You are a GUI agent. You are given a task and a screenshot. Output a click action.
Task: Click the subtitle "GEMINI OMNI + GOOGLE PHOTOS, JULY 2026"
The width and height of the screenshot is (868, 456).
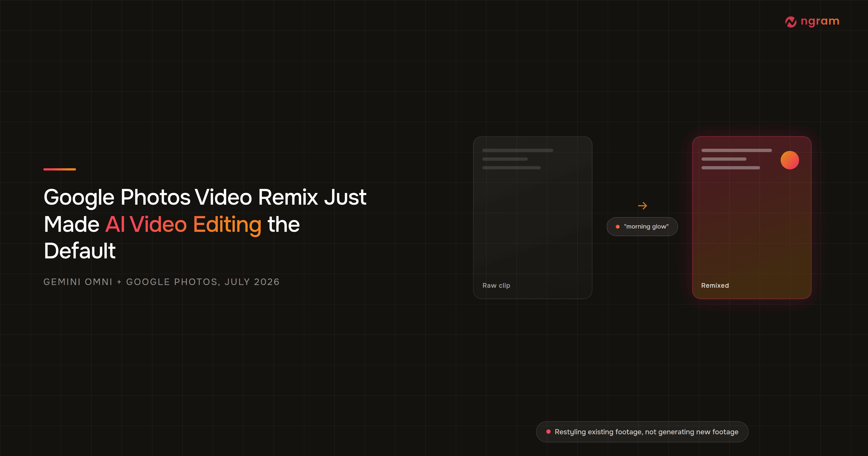[x=161, y=282]
